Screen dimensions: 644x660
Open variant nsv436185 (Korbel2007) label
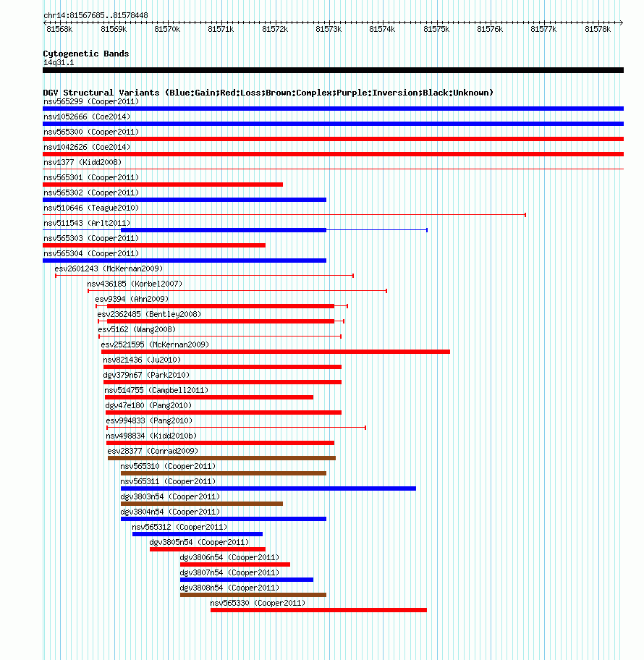[x=135, y=283]
